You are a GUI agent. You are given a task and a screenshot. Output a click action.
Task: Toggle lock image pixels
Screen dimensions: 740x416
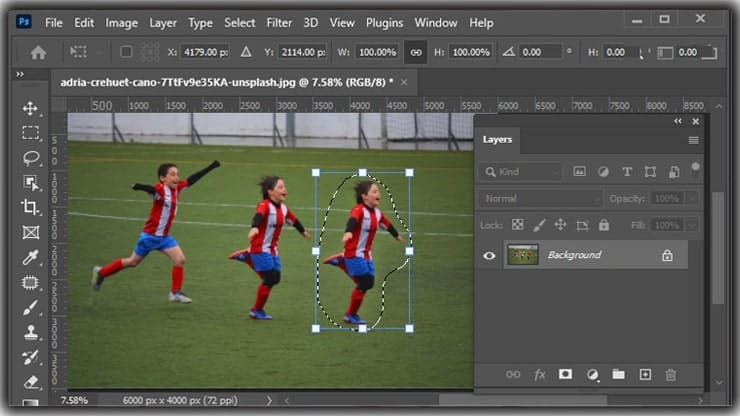tap(538, 225)
